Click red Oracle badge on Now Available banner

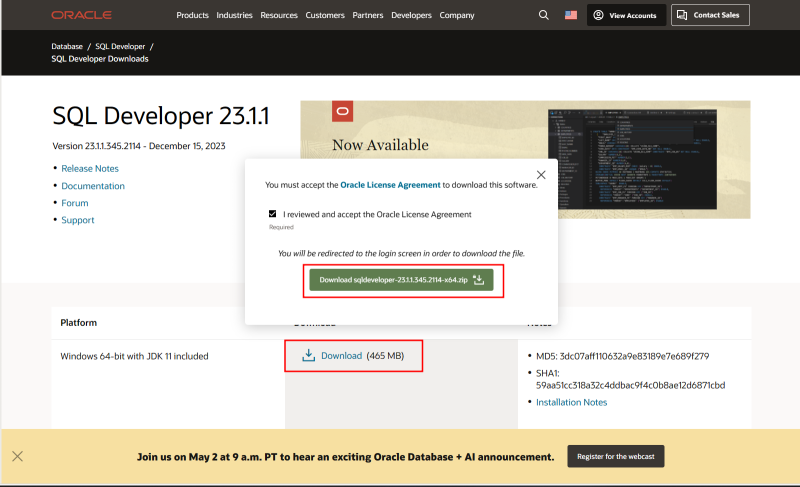(x=342, y=111)
